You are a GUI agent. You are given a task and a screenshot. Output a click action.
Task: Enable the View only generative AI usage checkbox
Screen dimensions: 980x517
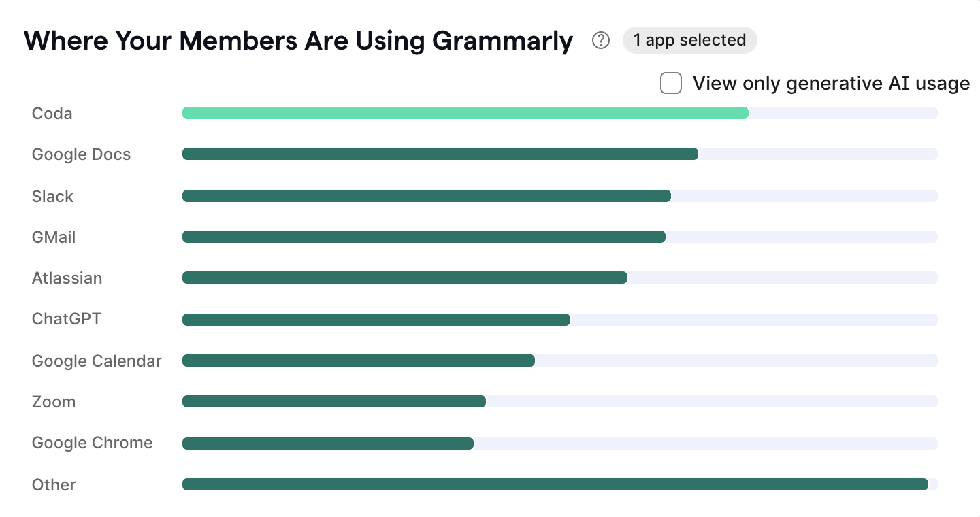671,82
